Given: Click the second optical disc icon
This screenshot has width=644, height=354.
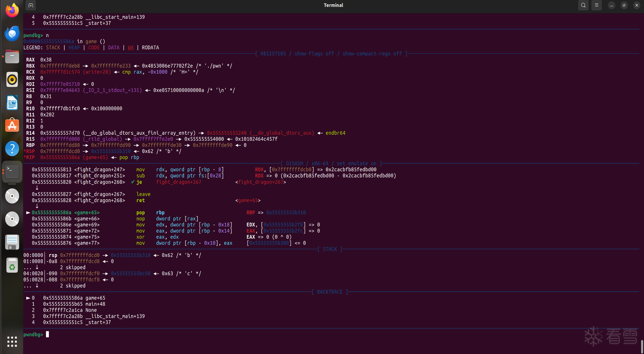Looking at the screenshot, I should pos(12,219).
